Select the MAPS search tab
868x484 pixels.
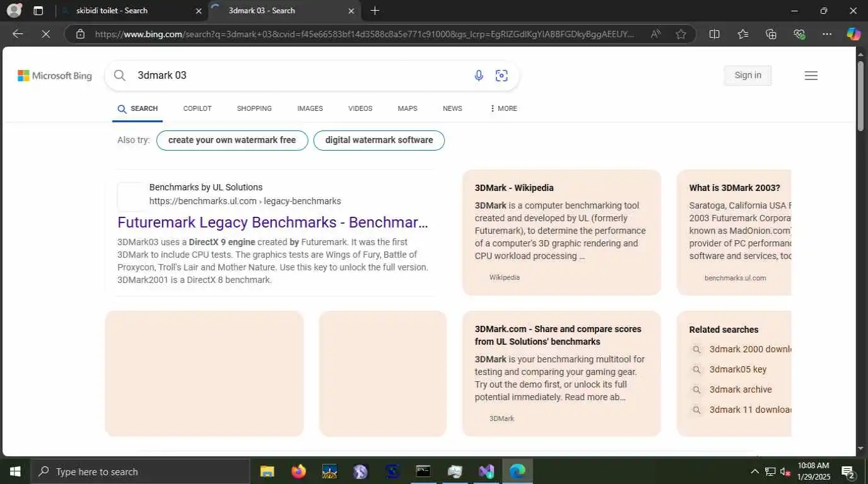[x=408, y=108]
